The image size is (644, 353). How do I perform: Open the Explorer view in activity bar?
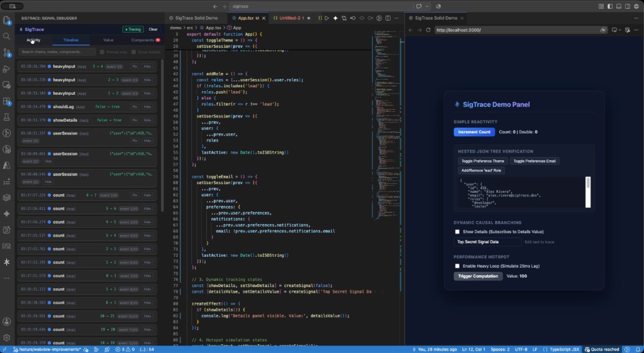[x=6, y=20]
